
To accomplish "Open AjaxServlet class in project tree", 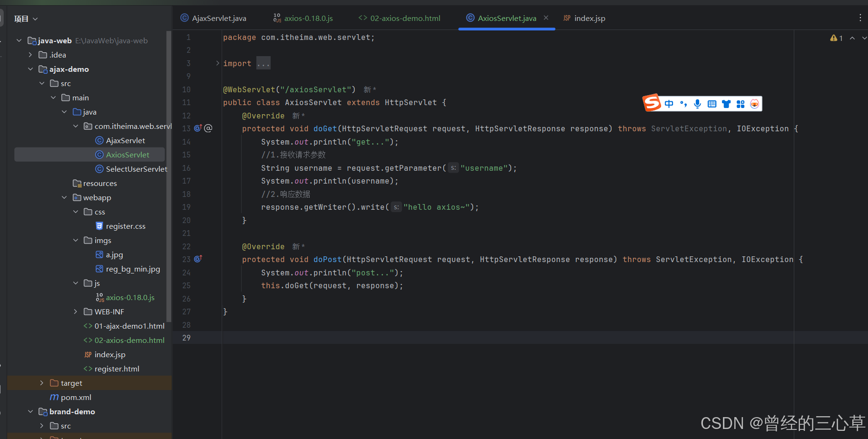I will click(x=120, y=140).
